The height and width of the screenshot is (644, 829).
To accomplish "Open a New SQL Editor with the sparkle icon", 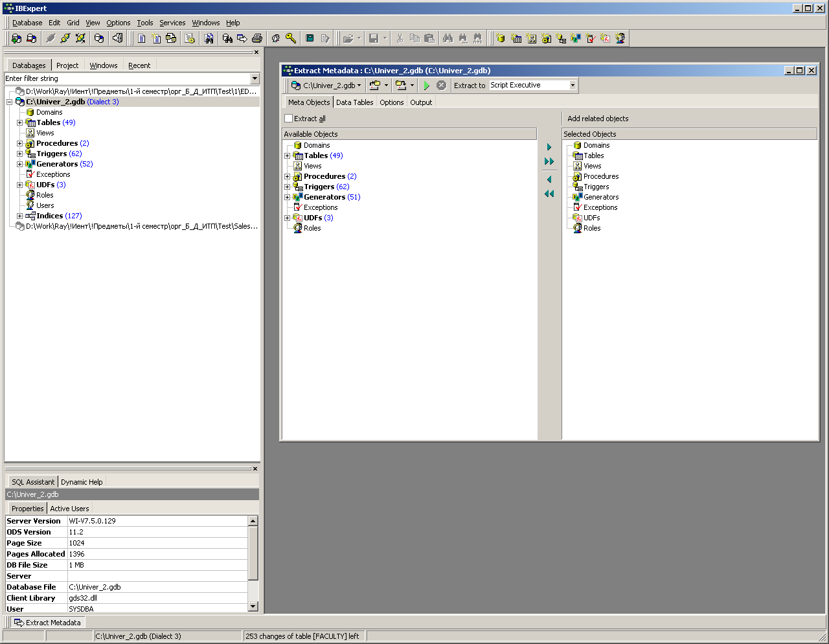I will pyautogui.click(x=156, y=38).
